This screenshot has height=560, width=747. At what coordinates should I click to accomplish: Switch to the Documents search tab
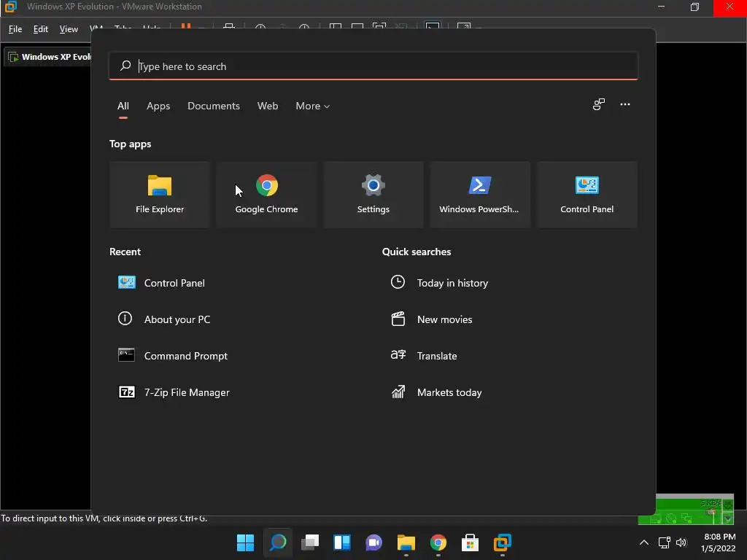coord(214,106)
